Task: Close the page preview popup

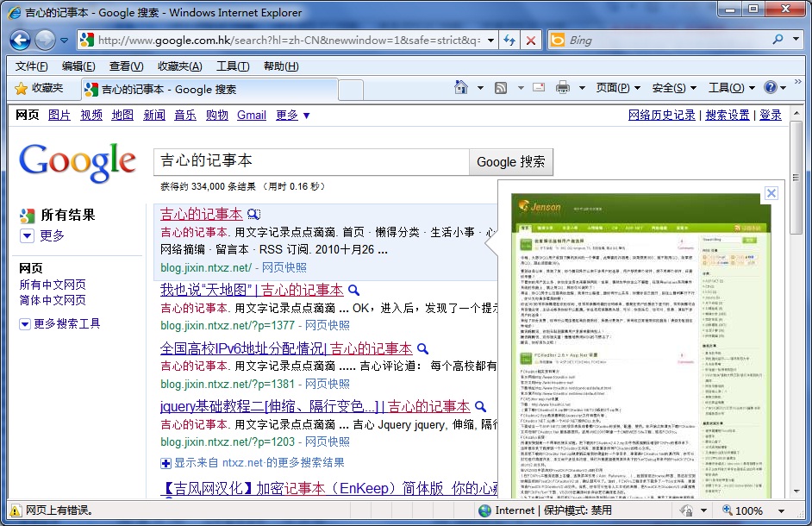Action: (x=772, y=193)
